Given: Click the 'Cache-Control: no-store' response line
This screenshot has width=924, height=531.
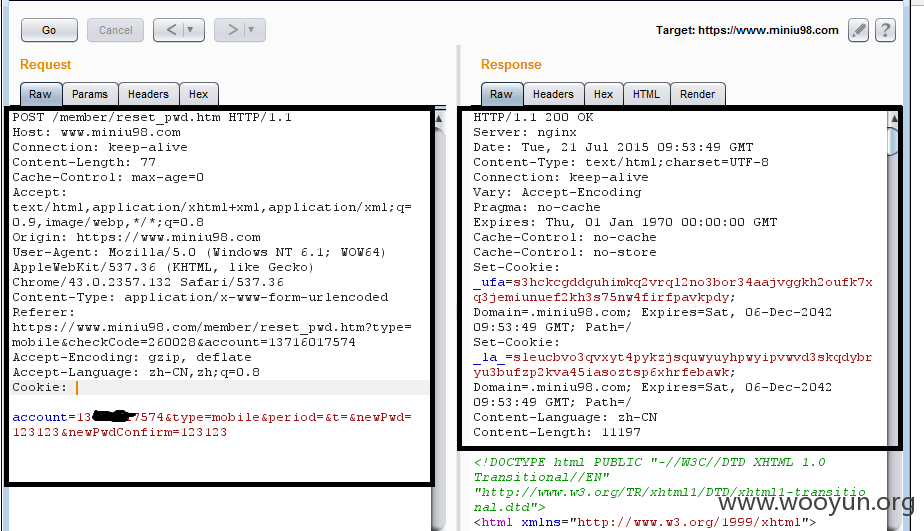Looking at the screenshot, I should coord(565,252).
